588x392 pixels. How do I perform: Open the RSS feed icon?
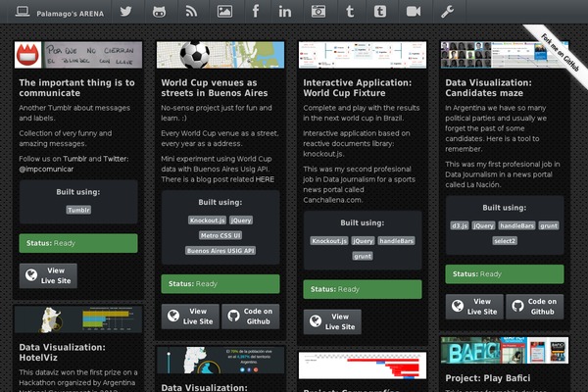click(192, 12)
